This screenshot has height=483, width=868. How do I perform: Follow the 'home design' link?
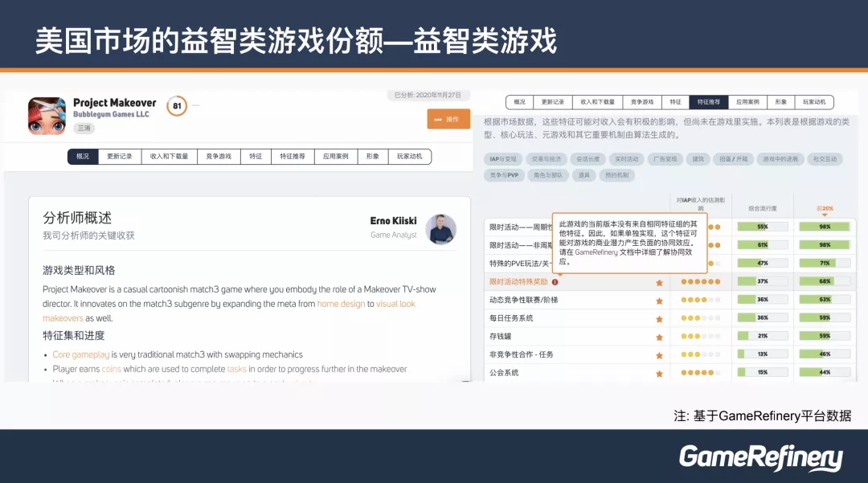pyautogui.click(x=341, y=304)
